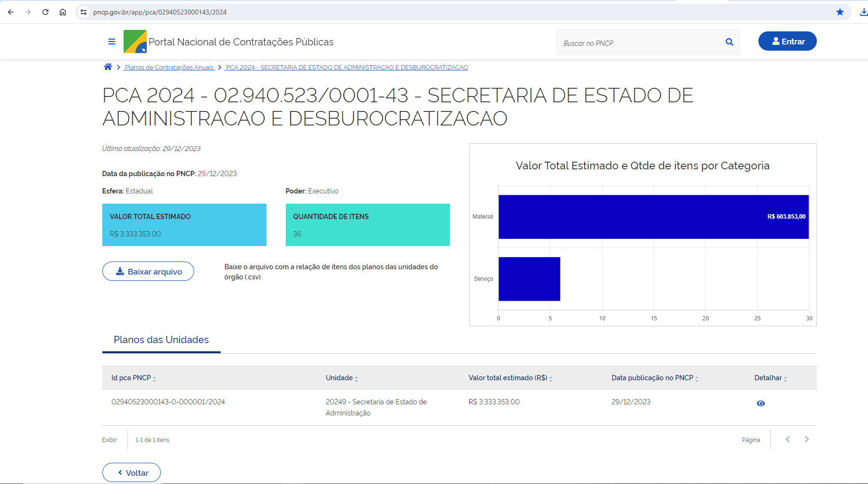
Task: Click the 'R$ 603.853,00' label on the Material bar
Action: [786, 217]
